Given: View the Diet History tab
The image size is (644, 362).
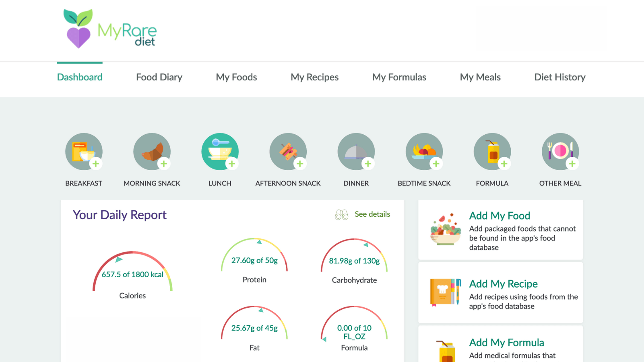Looking at the screenshot, I should pos(559,77).
